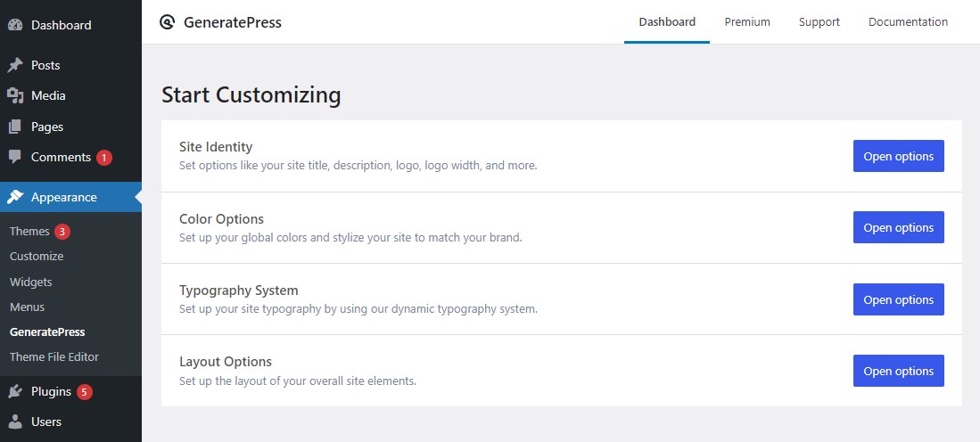Viewport: 980px width, 442px height.
Task: Open the Widgets submenu link
Action: click(x=30, y=282)
